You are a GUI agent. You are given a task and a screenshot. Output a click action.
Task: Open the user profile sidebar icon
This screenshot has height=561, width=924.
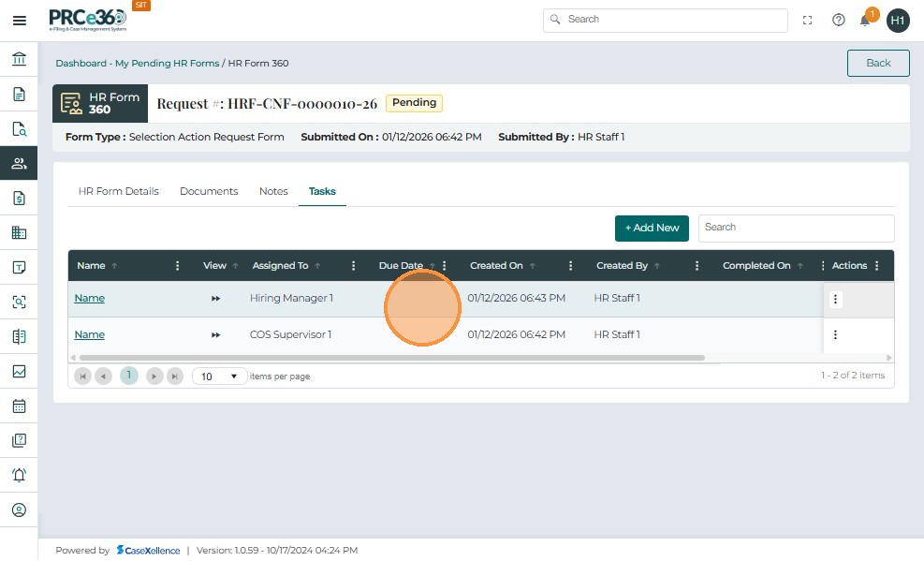tap(19, 509)
